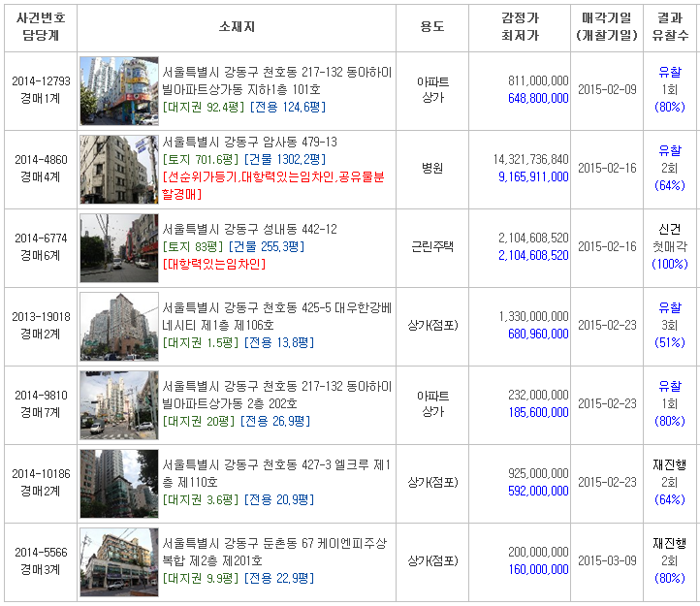
Task: Click case number 2014-4860
Action: [41, 160]
